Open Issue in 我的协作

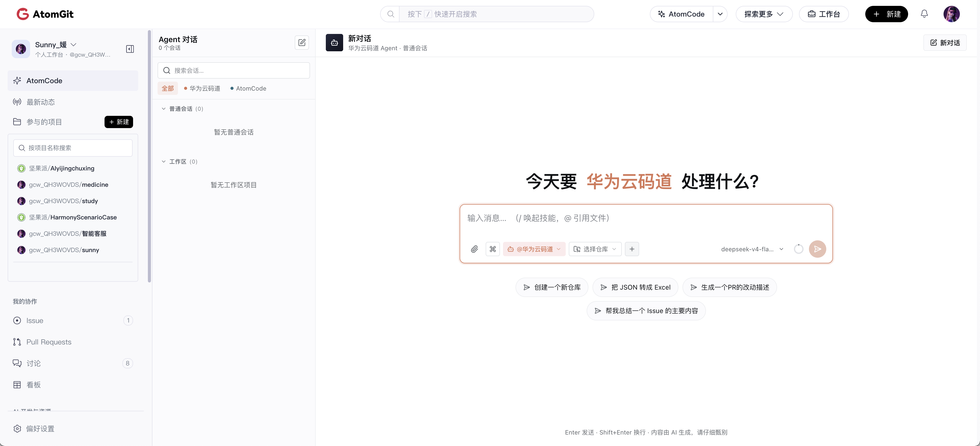(x=73, y=321)
